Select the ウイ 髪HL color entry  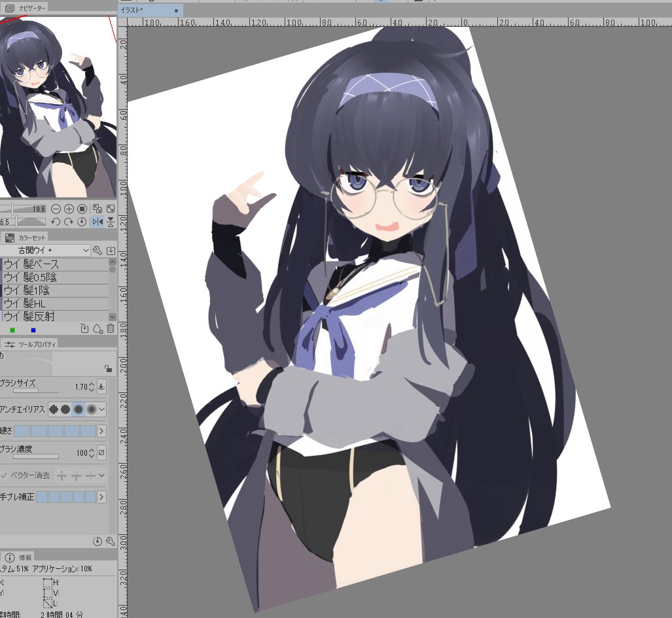(54, 303)
